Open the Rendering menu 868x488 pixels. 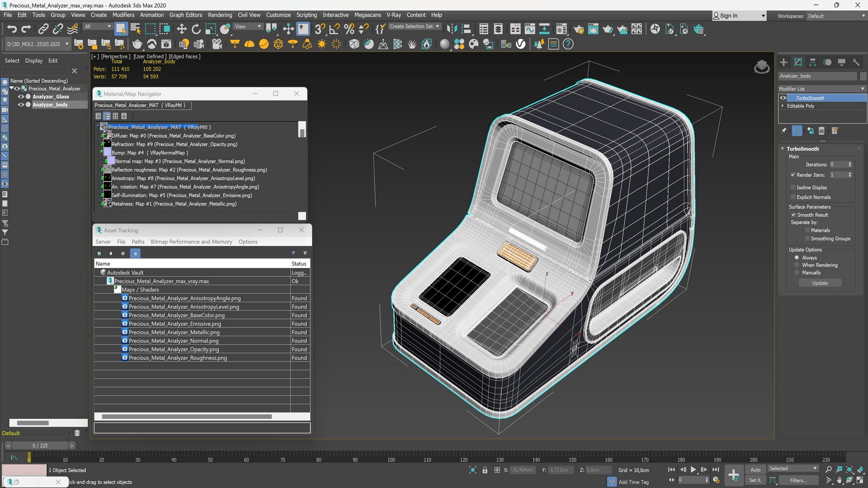(x=220, y=15)
